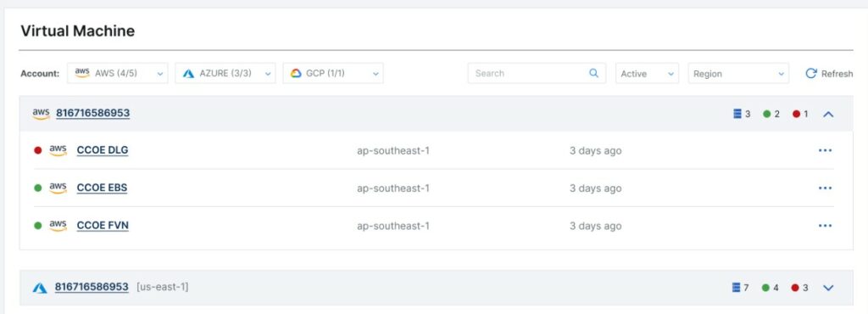Viewport: 868px width, 314px height.
Task: Click the green running count showing 2
Action: pyautogui.click(x=771, y=114)
